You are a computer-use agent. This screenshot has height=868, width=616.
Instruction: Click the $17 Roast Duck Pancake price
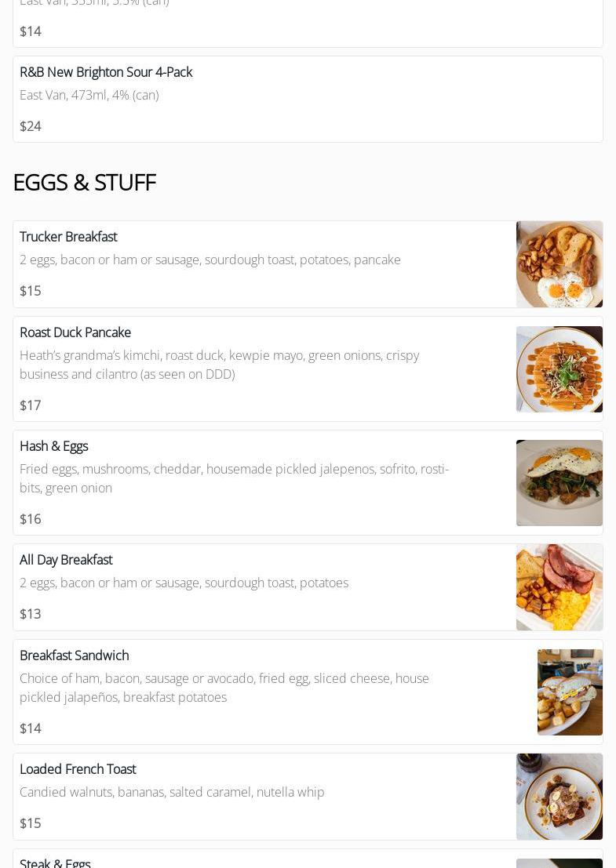point(31,405)
